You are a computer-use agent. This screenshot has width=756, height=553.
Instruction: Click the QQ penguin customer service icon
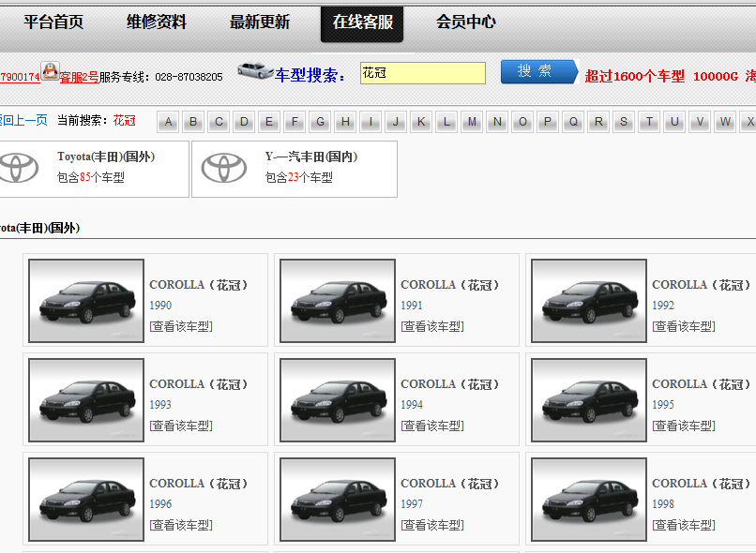[50, 71]
